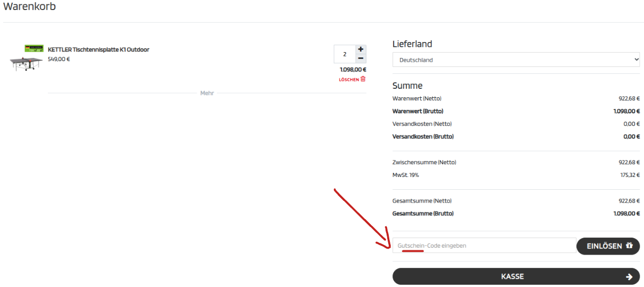Image resolution: width=644 pixels, height=287 pixels.
Task: Open the Lieferland Deutschland dropdown
Action: coord(516,60)
